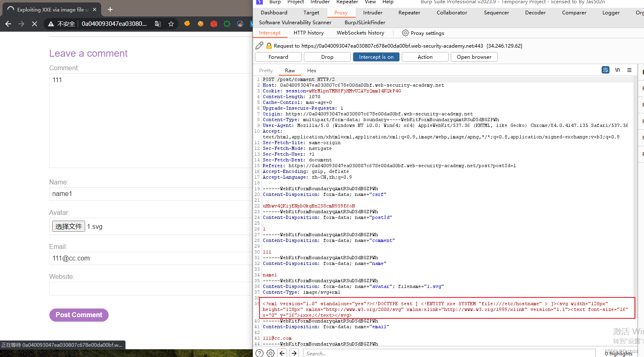This screenshot has height=357, width=644.
Task: Submit with the Post Comment button
Action: [79, 315]
